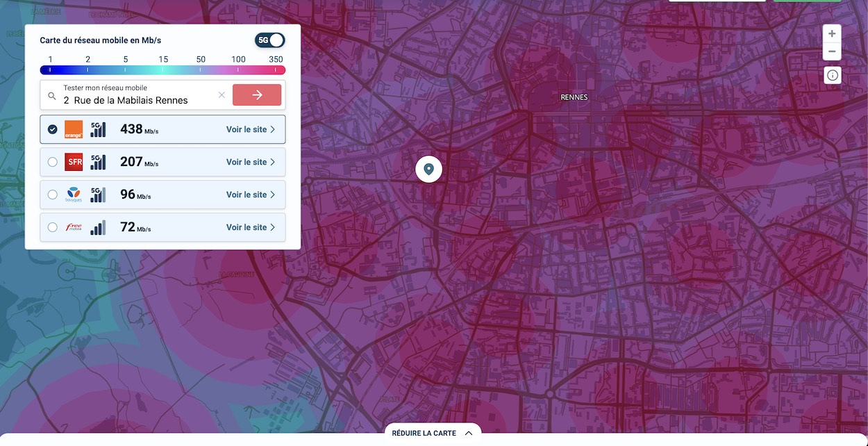Click the map zoom in plus button
The image size is (868, 446).
pyautogui.click(x=832, y=33)
